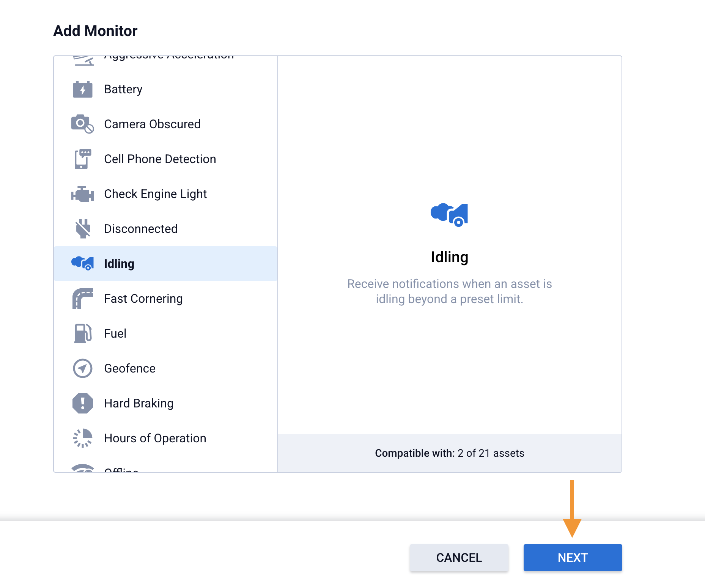This screenshot has width=705, height=588.
Task: Click the Check Engine Light icon
Action: pyautogui.click(x=82, y=194)
